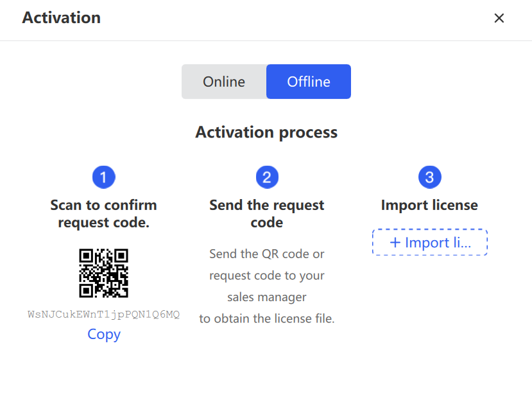Click 'Scan to confirm request code.' heading
532x393 pixels.
(x=104, y=214)
